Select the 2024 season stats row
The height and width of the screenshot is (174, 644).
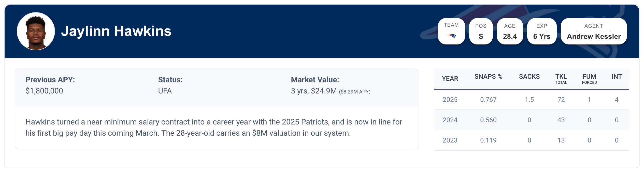coord(531,120)
